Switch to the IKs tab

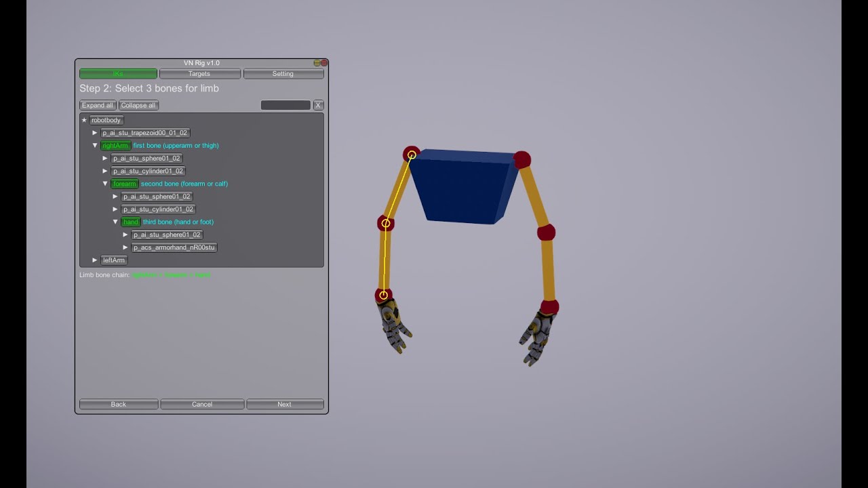coord(118,73)
